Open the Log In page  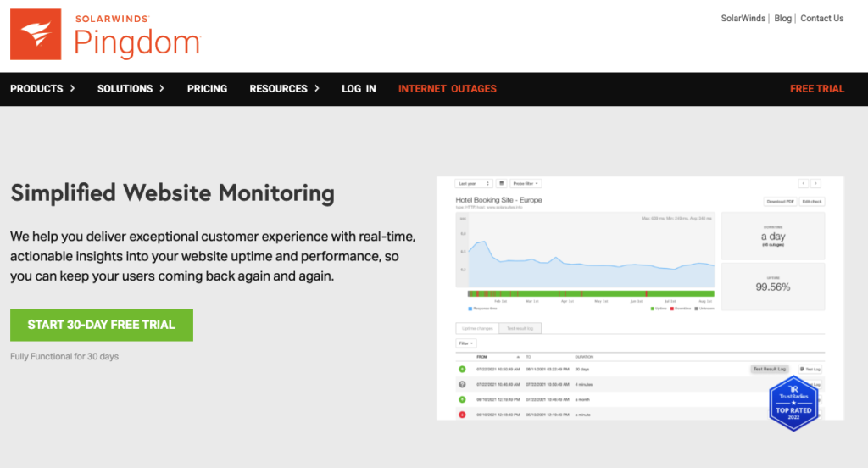tap(359, 89)
